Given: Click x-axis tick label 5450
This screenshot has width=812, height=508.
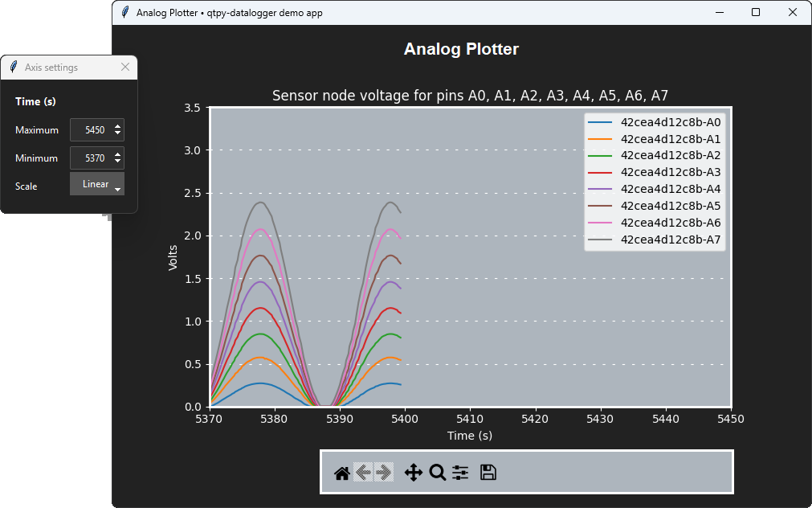Looking at the screenshot, I should tap(731, 418).
